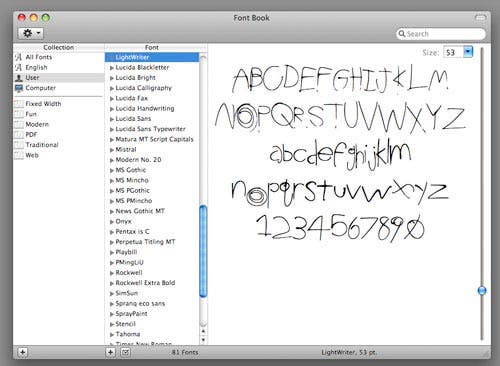Click the Fun collection icon
This screenshot has width=500, height=366.
19,114
